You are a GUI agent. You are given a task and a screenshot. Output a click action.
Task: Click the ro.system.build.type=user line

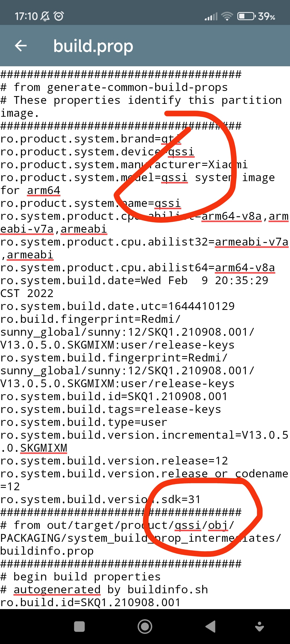point(84,422)
